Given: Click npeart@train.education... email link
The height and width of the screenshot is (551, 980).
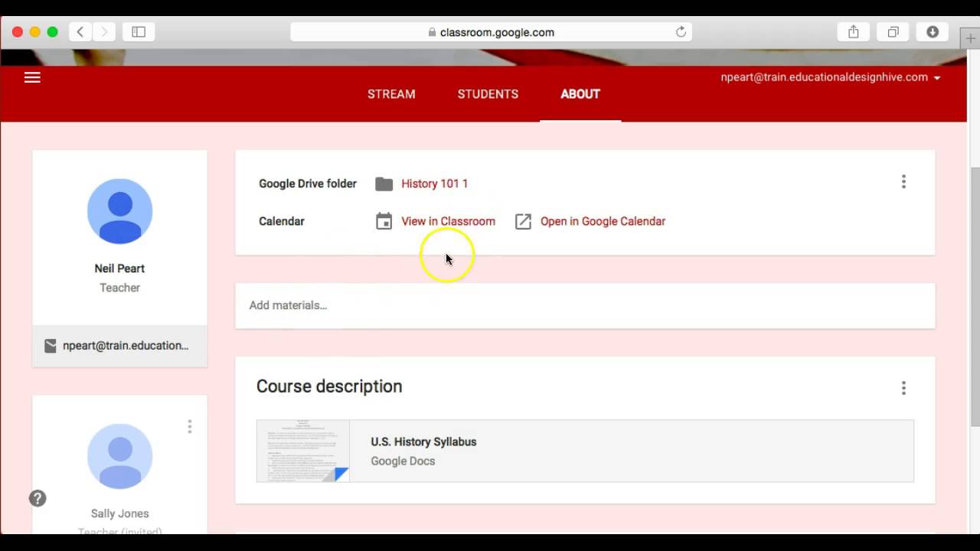Looking at the screenshot, I should coord(126,346).
